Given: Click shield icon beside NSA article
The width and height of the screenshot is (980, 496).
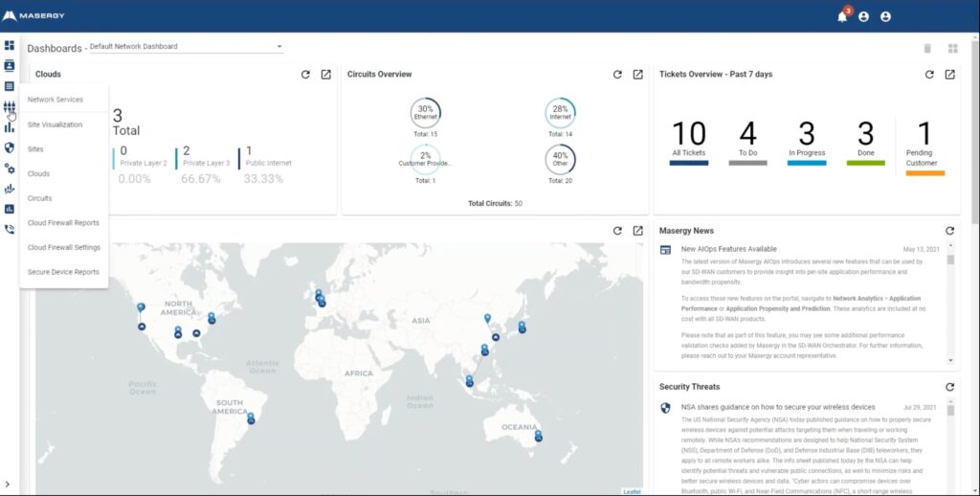Looking at the screenshot, I should click(x=666, y=408).
